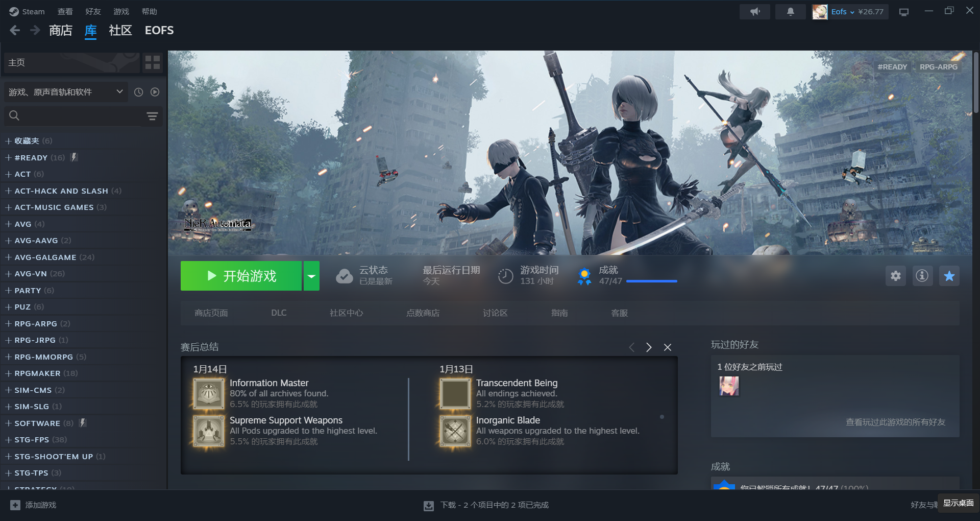Expand the ACT-HACK AND SLASH collection
This screenshot has width=980, height=521.
click(9, 191)
